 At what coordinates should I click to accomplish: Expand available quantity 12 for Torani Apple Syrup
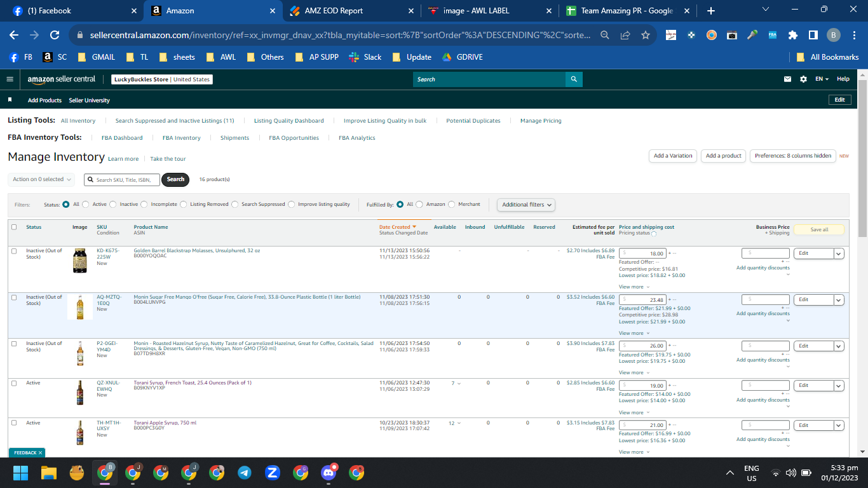coord(455,423)
